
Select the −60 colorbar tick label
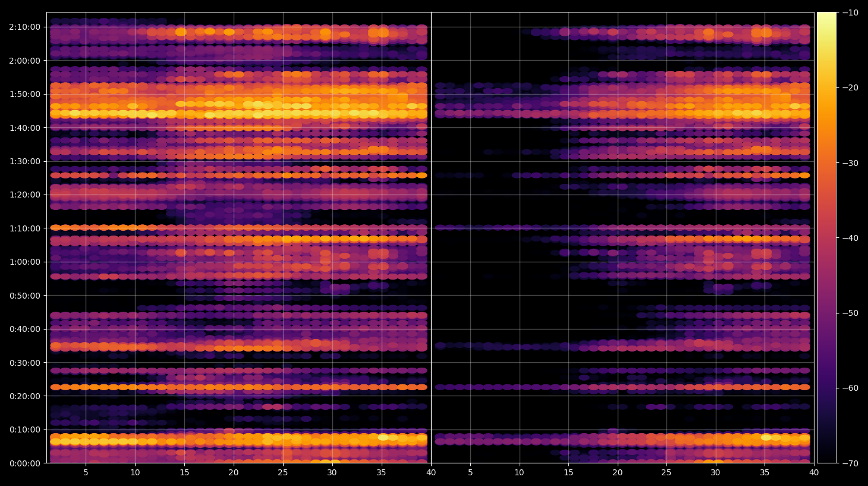[850, 388]
